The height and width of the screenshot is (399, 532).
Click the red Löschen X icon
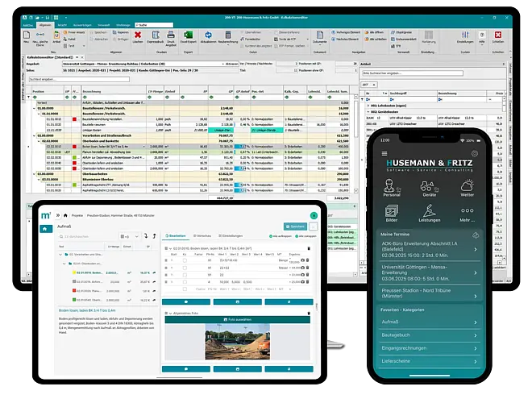138,35
